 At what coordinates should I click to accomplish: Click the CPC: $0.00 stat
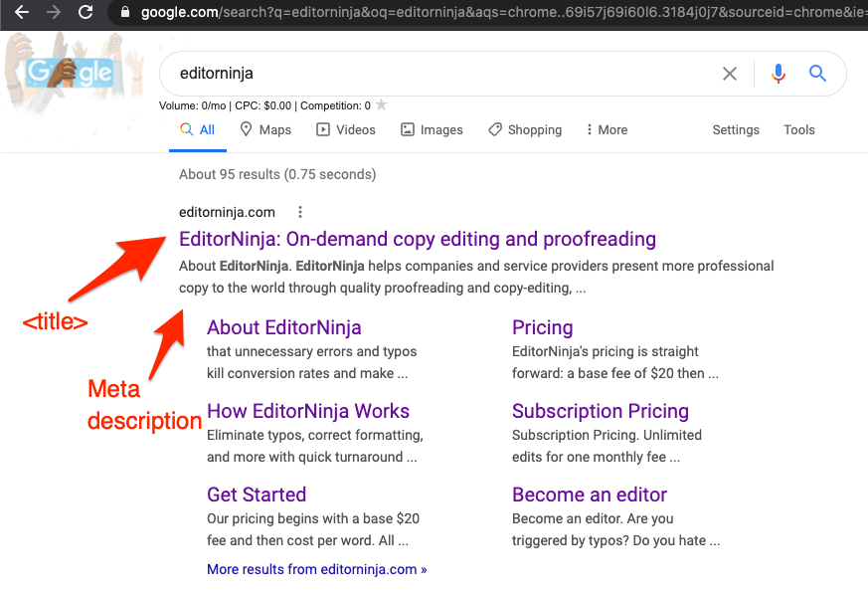coord(262,105)
